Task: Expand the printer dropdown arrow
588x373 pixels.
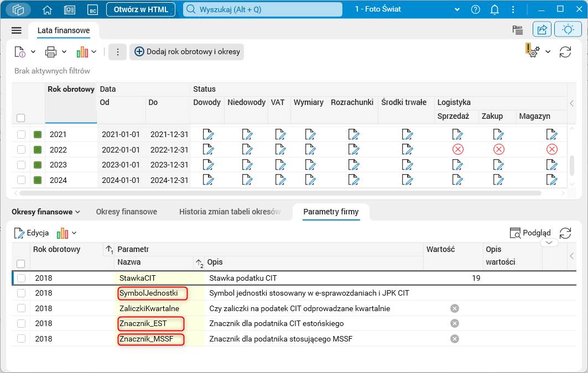Action: [x=64, y=52]
